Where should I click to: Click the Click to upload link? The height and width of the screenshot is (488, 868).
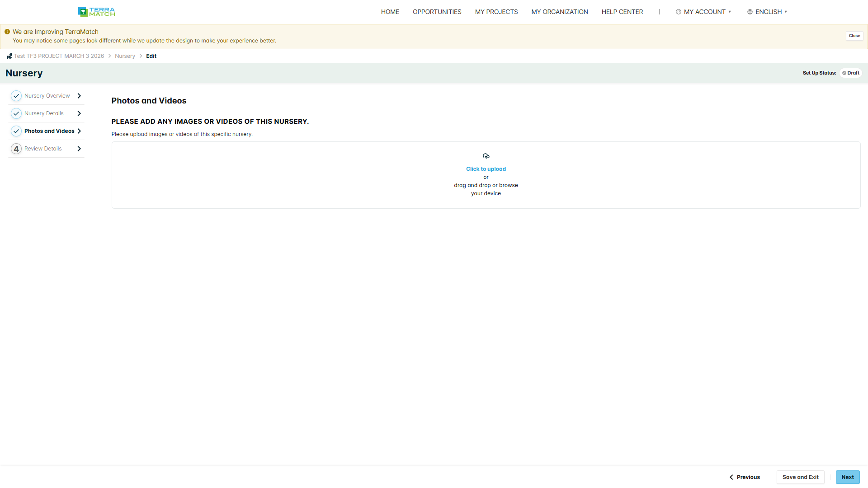tap(486, 169)
